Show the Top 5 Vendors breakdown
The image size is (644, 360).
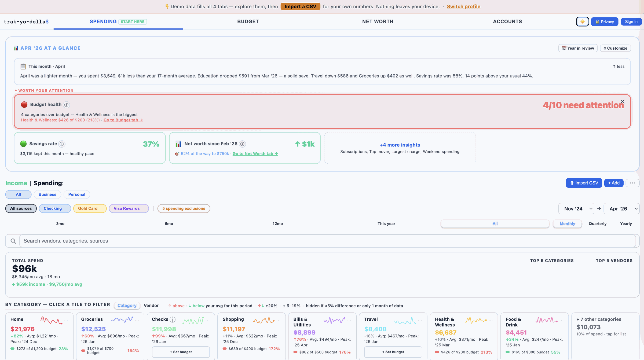click(614, 261)
